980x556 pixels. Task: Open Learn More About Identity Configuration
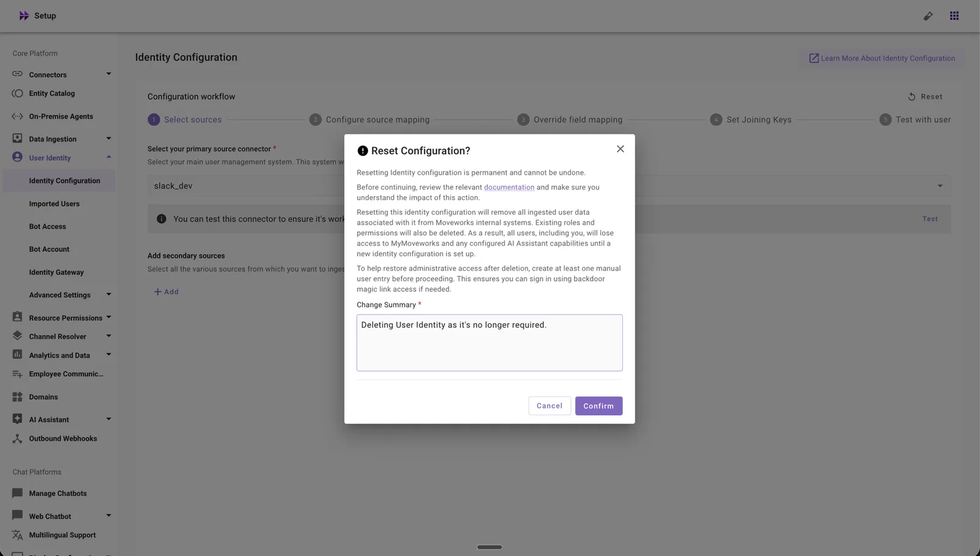(x=881, y=58)
